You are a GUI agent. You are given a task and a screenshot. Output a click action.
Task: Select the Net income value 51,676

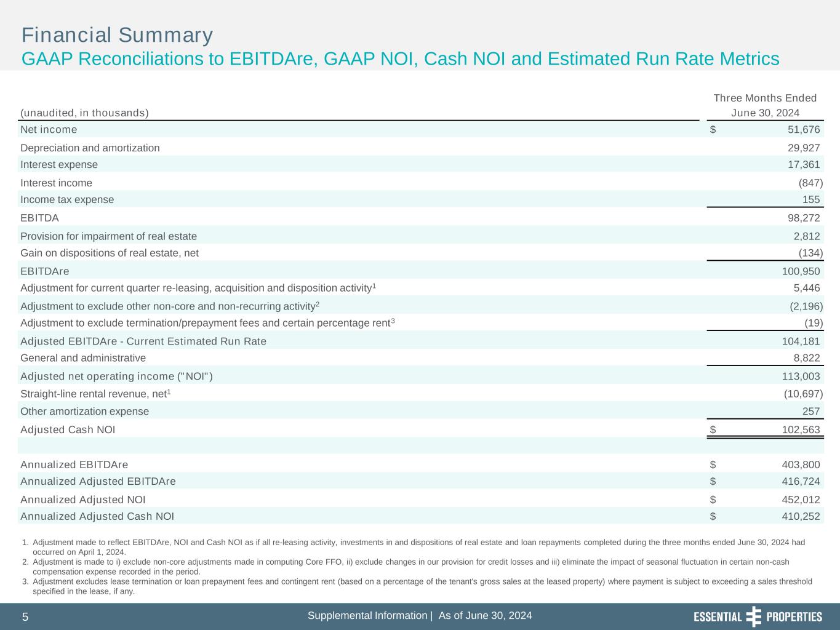(x=803, y=129)
